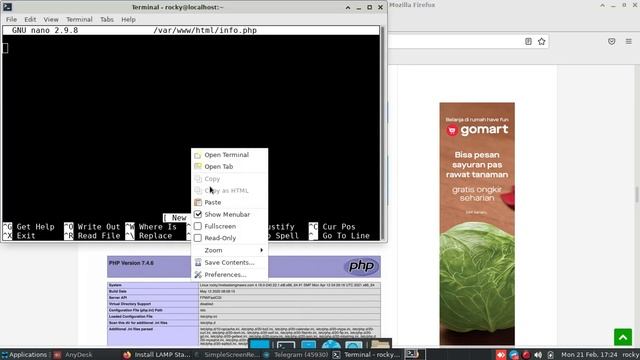Click the Preferences tools icon
Viewport: 640px width, 360px height.
[198, 274]
